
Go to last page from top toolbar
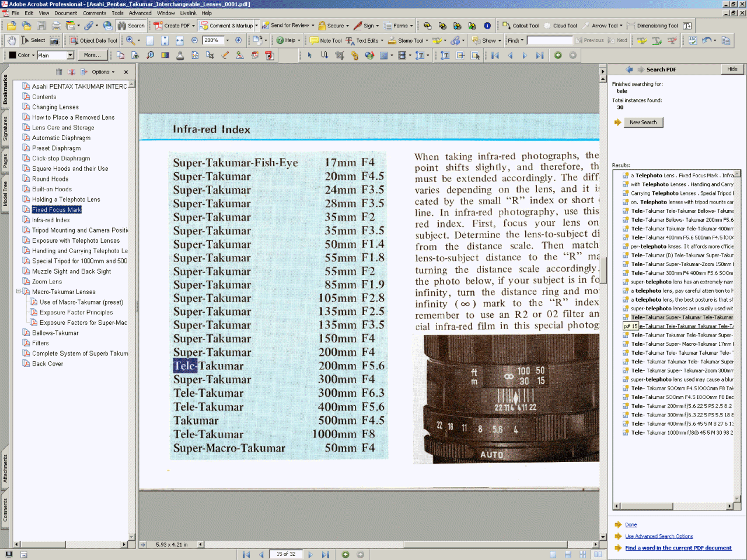click(x=540, y=55)
